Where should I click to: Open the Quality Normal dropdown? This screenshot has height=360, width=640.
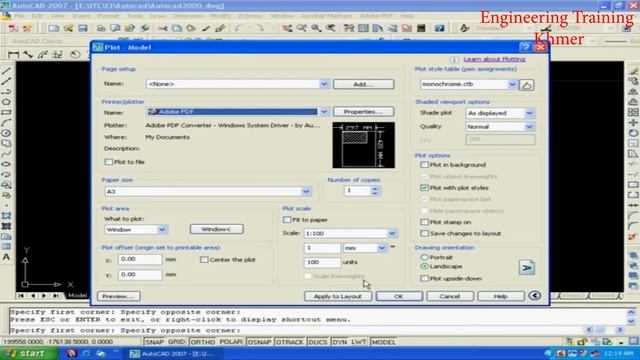pos(529,127)
